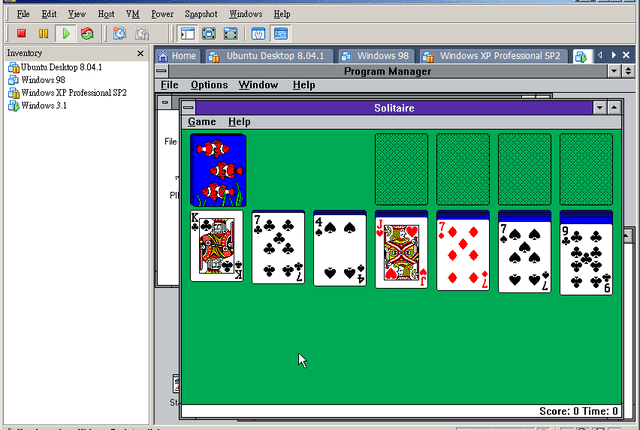Switch to the Windows 98 tab
Viewport: 640px width, 430px height.
coord(375,56)
